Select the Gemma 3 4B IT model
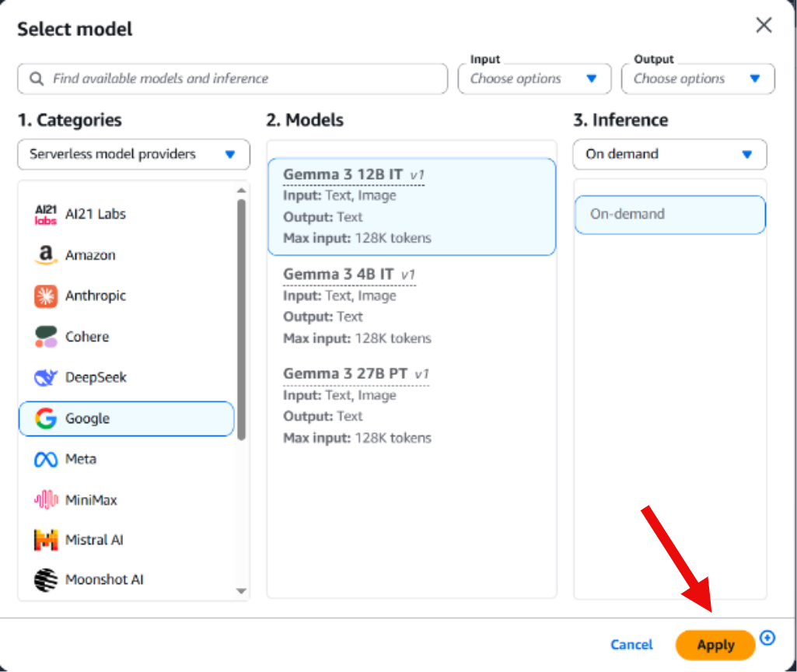The width and height of the screenshot is (797, 672). tap(411, 306)
